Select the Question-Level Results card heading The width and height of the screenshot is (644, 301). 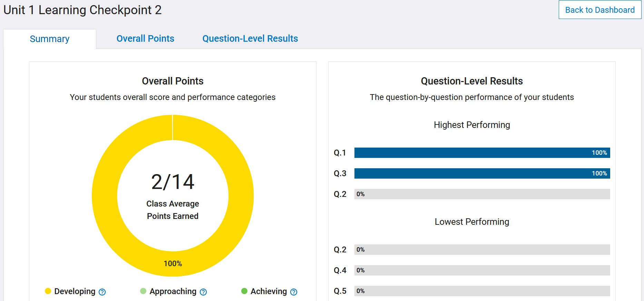click(x=471, y=81)
